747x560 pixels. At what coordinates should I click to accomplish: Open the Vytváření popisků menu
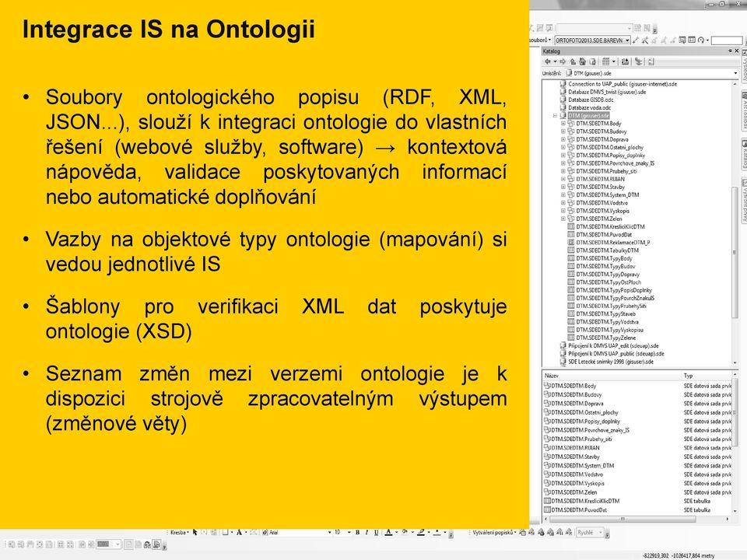click(x=495, y=532)
